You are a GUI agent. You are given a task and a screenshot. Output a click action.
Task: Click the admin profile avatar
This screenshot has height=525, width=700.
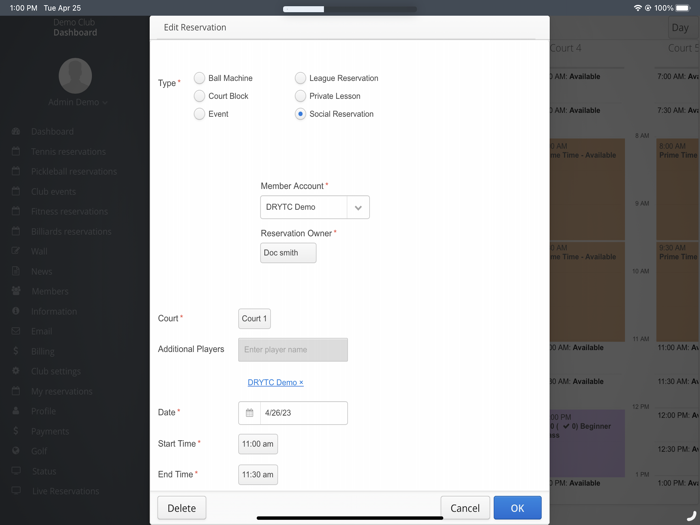click(x=75, y=76)
